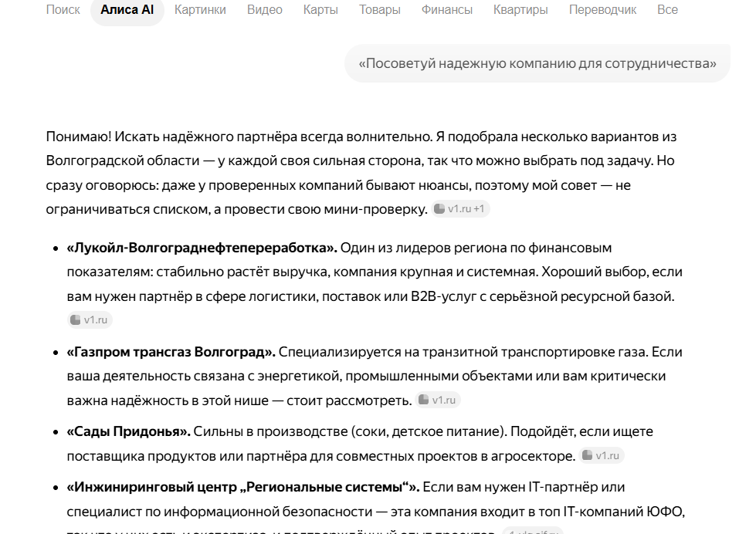This screenshot has width=756, height=534.
Task: Click the phrase «транзитной транспортировке газа»
Action: coord(535,352)
